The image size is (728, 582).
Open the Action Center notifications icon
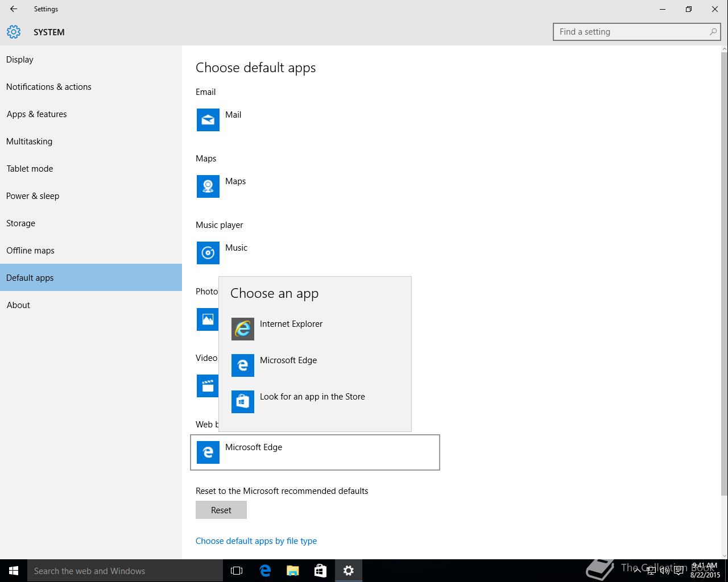click(679, 571)
